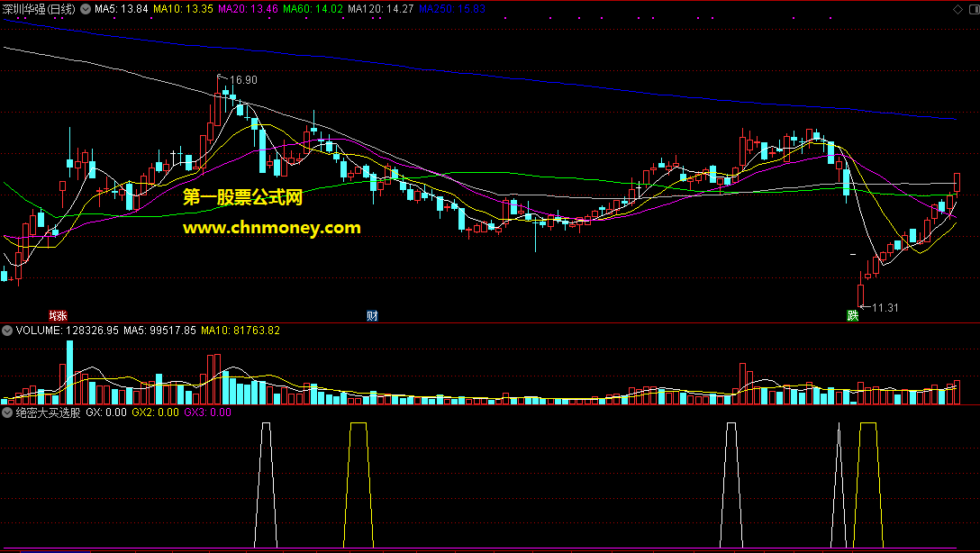
Task: Click the volume MA5: 99517.85 label
Action: pos(159,331)
